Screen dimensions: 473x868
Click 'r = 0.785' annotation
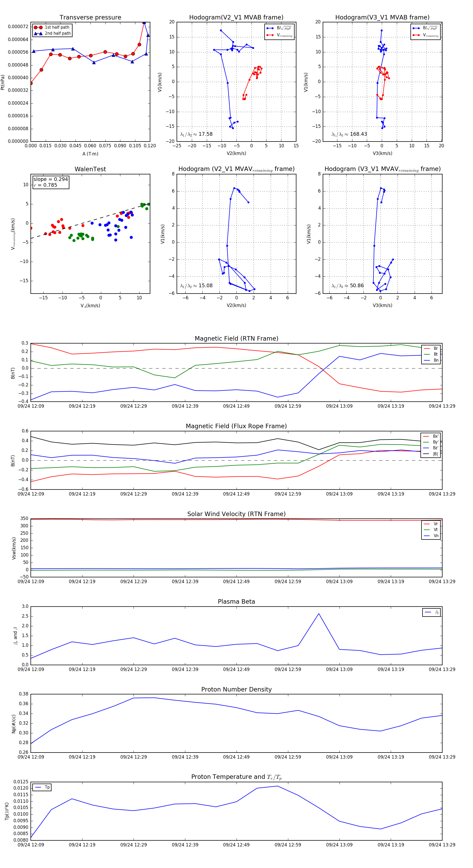tap(45, 185)
